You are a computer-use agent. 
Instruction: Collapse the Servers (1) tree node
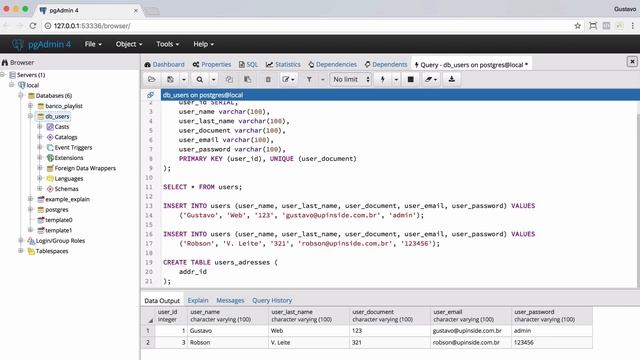tap(3, 75)
